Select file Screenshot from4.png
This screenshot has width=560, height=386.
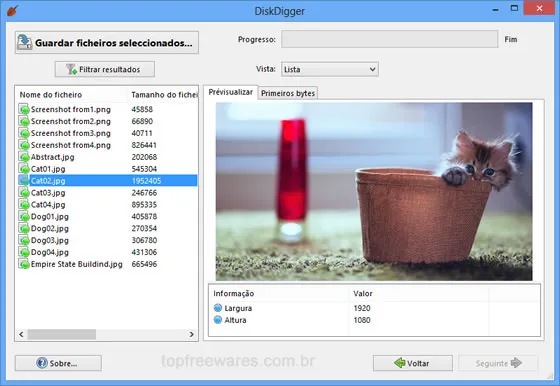pyautogui.click(x=71, y=145)
